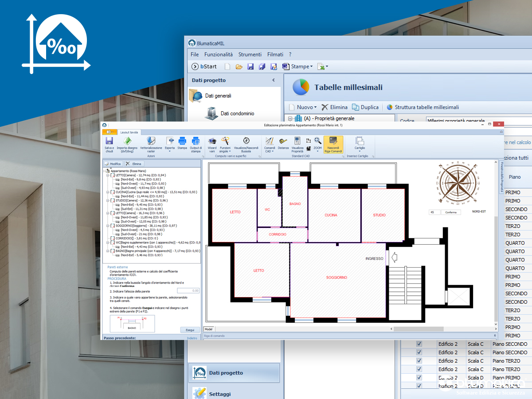Open the Funzioni singole dropdown
The height and width of the screenshot is (399, 532).
click(225, 144)
